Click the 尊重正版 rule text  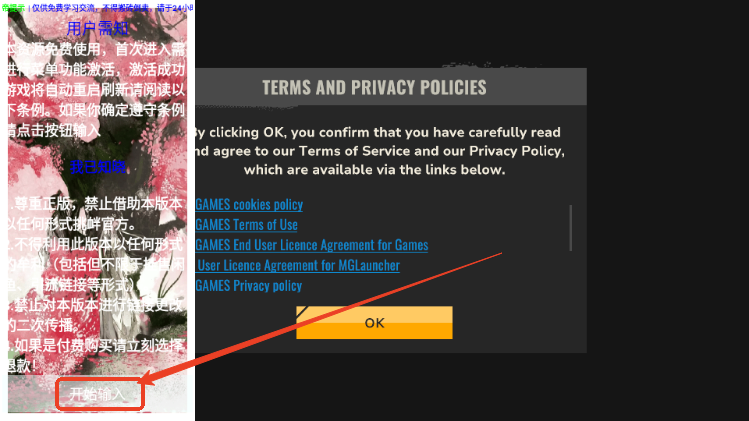coord(96,214)
